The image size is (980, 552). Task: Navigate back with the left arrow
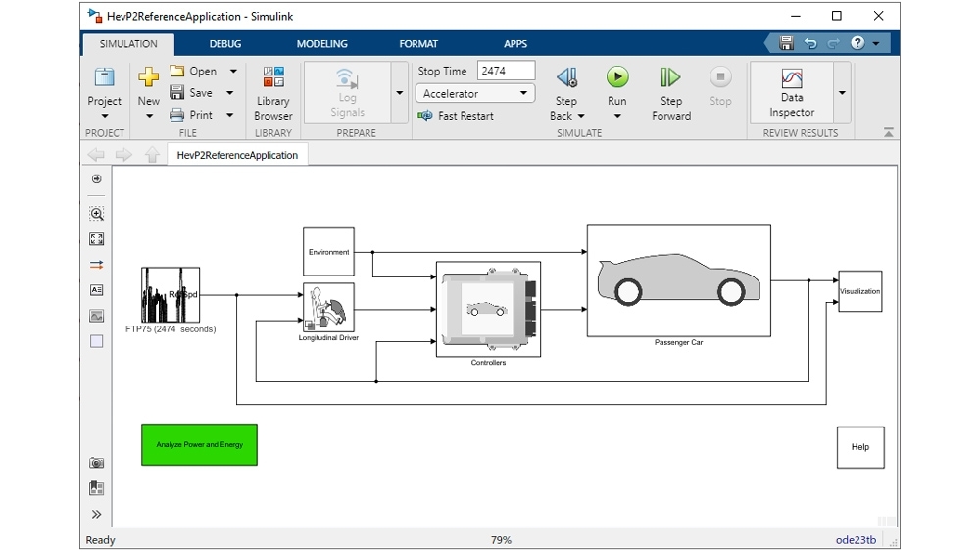[96, 154]
